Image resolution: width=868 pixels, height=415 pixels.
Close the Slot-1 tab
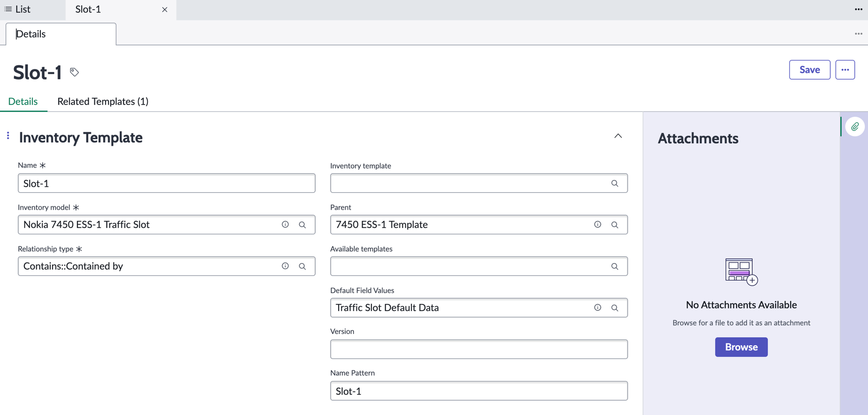coord(164,10)
